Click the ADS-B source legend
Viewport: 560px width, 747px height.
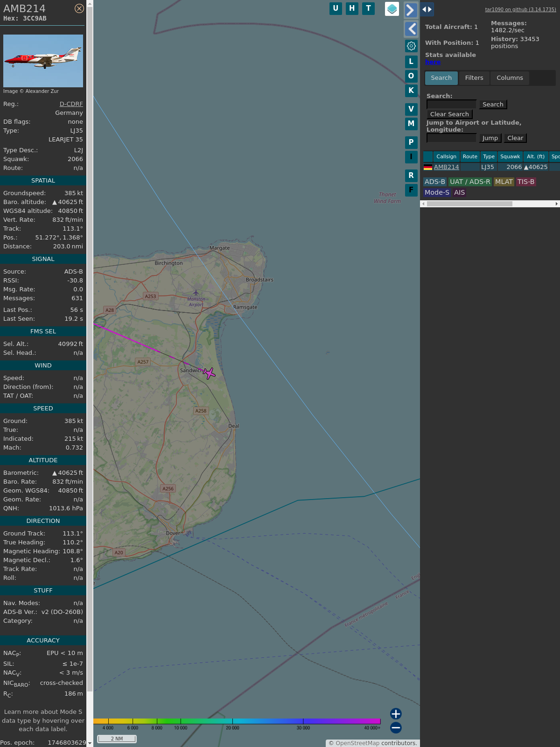[x=435, y=182]
